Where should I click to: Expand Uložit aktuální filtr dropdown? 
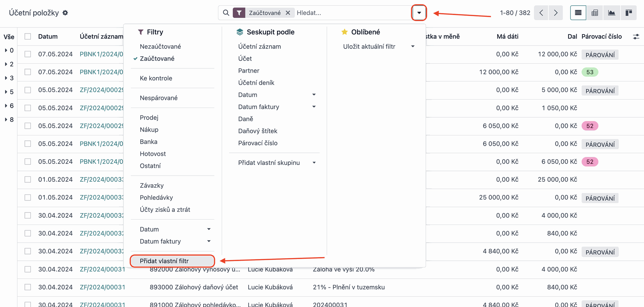click(x=378, y=47)
